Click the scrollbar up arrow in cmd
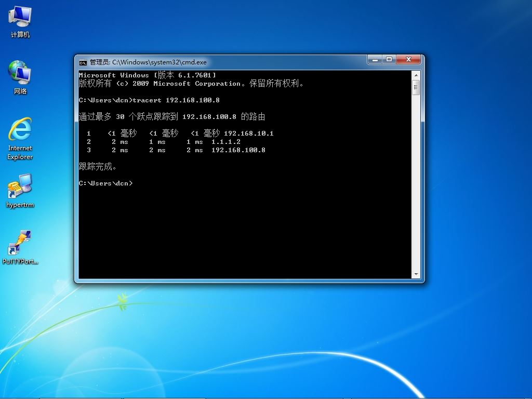Screen dimensions: 532x399 416,75
